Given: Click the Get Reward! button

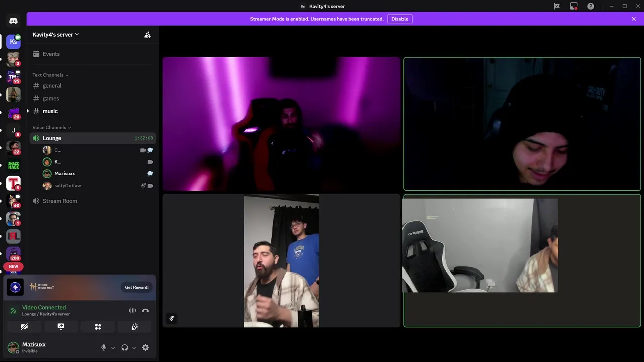Looking at the screenshot, I should [137, 287].
